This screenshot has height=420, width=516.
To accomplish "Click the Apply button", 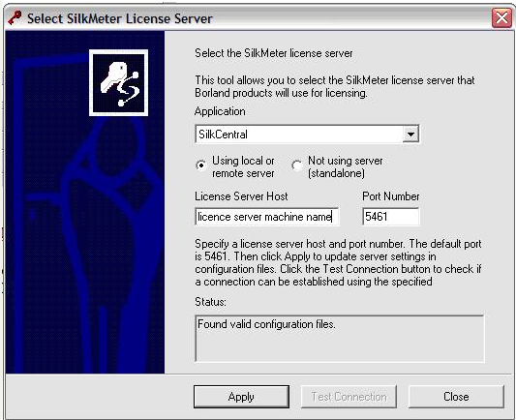I will [x=241, y=397].
